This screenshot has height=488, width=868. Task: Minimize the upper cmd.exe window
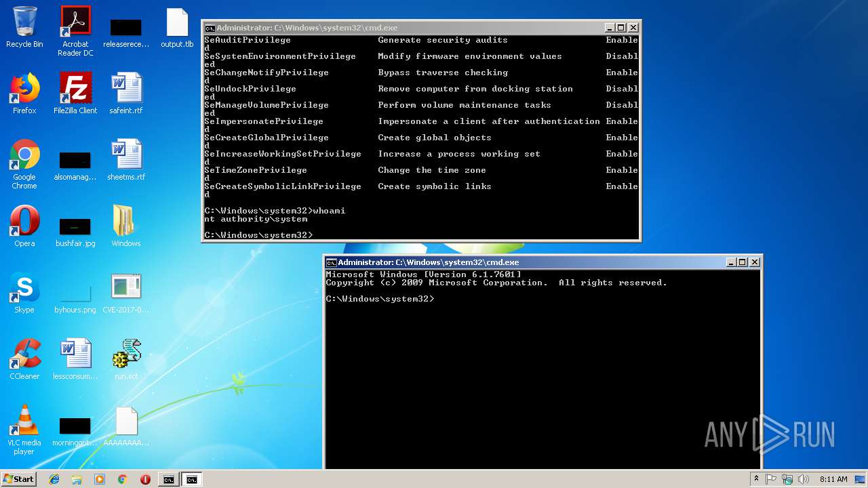pos(610,28)
